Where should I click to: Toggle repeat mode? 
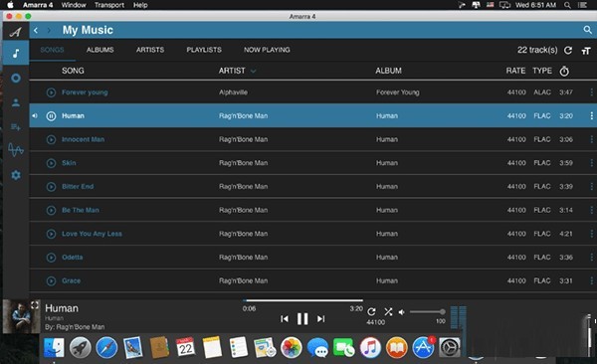tap(371, 312)
